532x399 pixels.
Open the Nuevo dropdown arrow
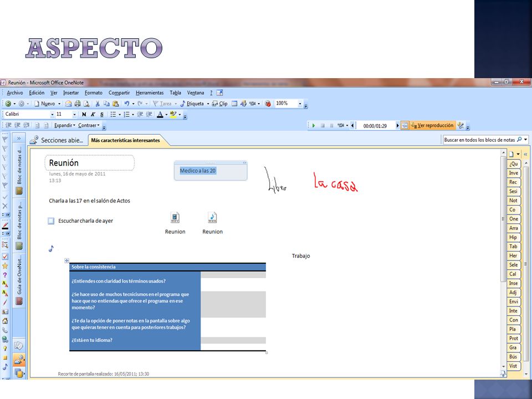point(59,104)
